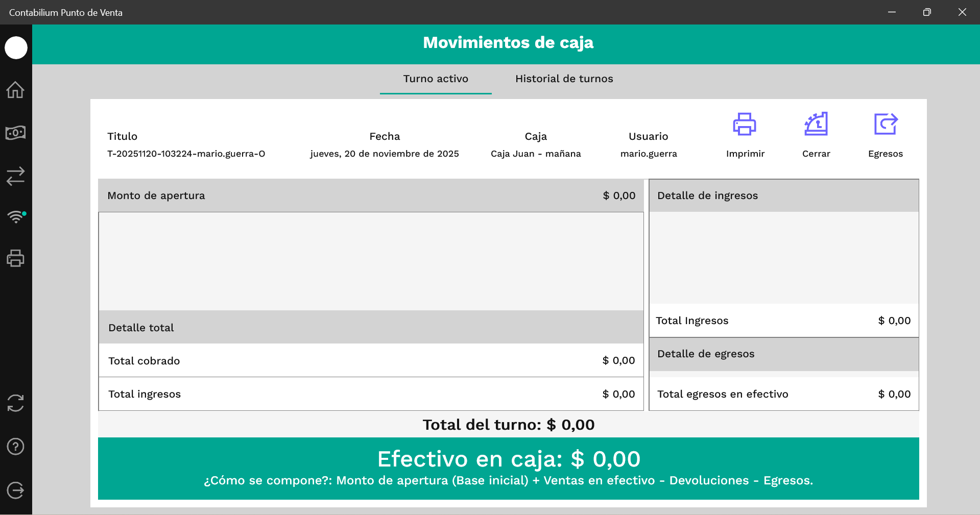Check the Wi-Fi connection status icon
Viewport: 980px width, 515px height.
tap(16, 217)
